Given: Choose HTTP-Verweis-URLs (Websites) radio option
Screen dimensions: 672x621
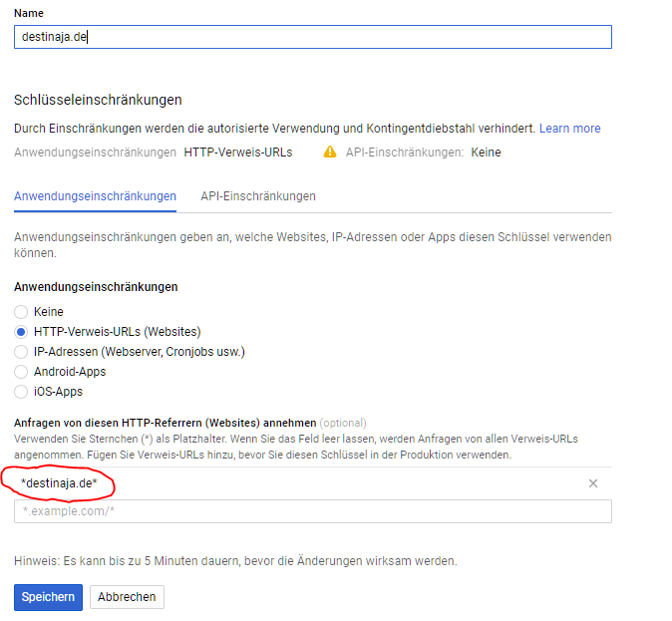Looking at the screenshot, I should pyautogui.click(x=21, y=332).
